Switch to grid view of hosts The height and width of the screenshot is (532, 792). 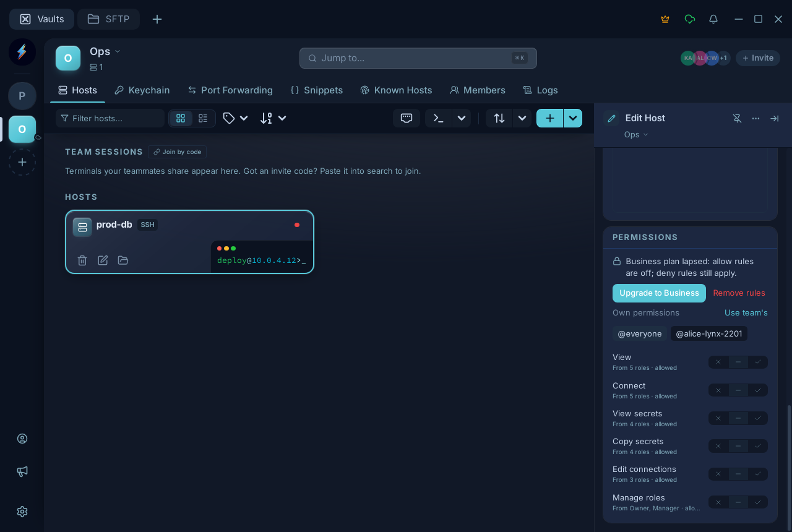click(x=181, y=118)
